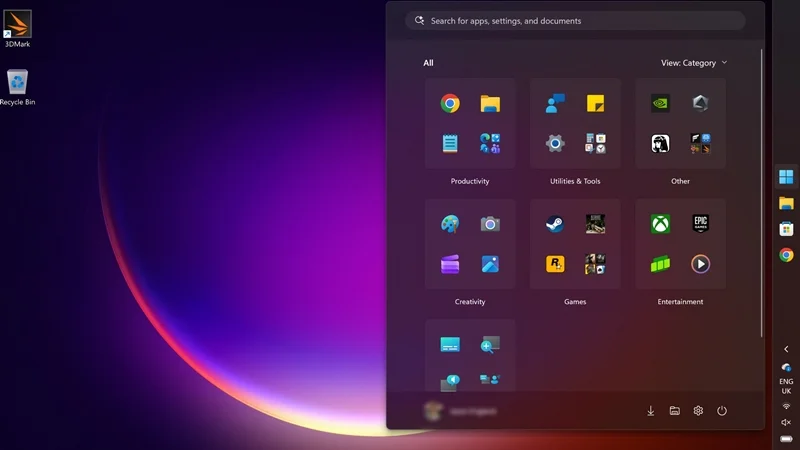800x450 pixels.
Task: Show hidden icons chevron in system tray
Action: 786,349
